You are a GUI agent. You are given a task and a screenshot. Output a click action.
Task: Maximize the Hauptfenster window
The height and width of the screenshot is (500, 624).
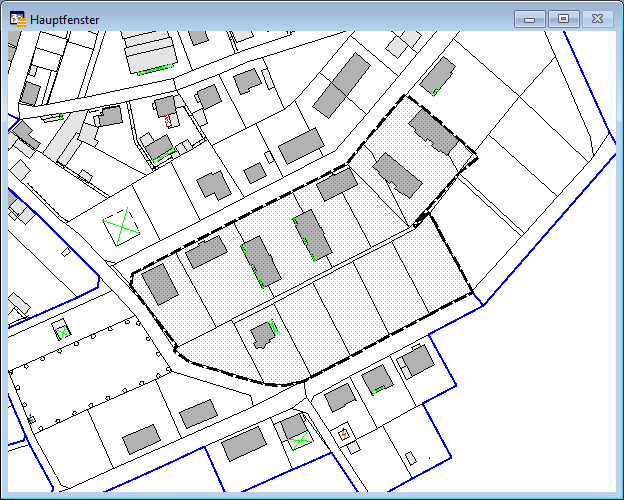(564, 19)
